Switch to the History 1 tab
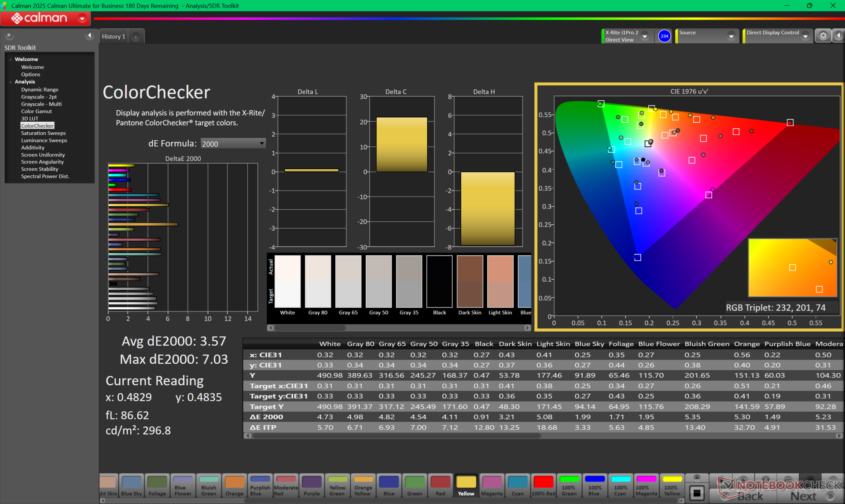845x504 pixels. (x=114, y=37)
